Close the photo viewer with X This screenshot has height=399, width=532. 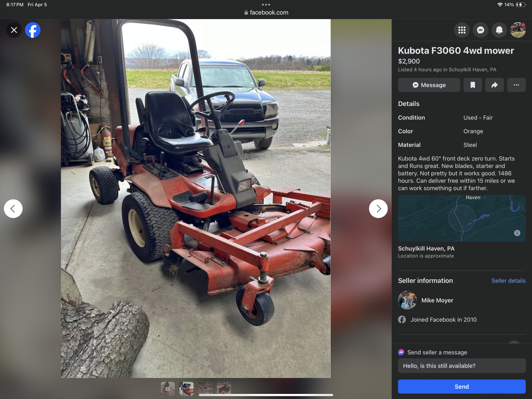[14, 30]
